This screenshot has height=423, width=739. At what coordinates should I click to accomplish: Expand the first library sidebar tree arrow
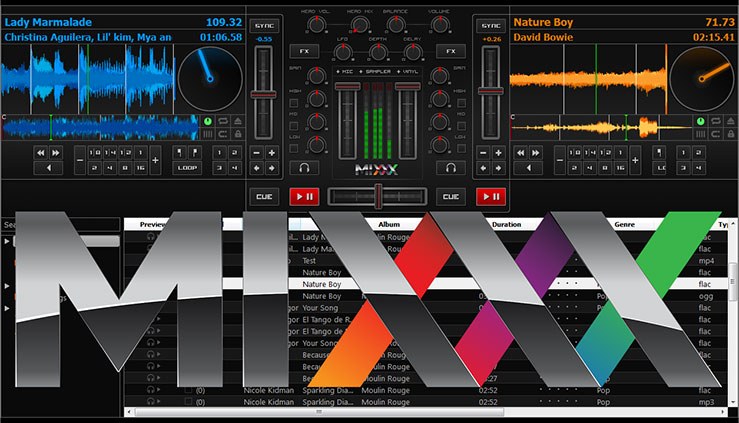click(7, 241)
